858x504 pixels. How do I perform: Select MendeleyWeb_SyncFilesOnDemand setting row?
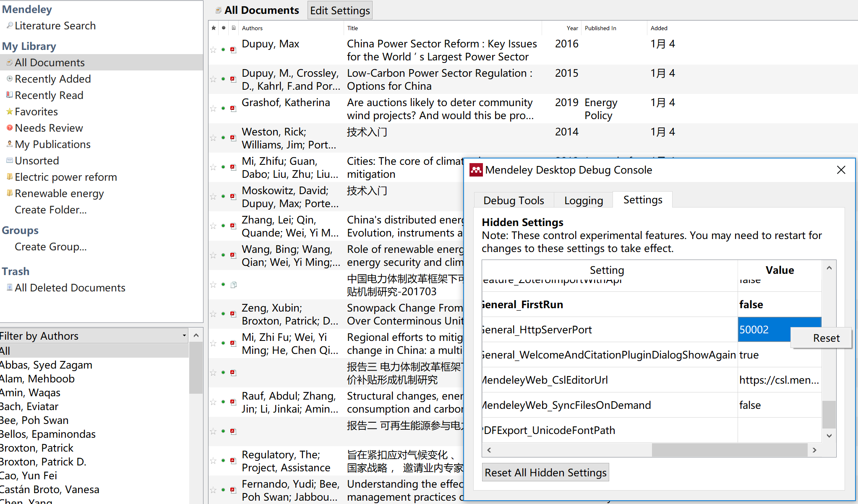coord(652,405)
